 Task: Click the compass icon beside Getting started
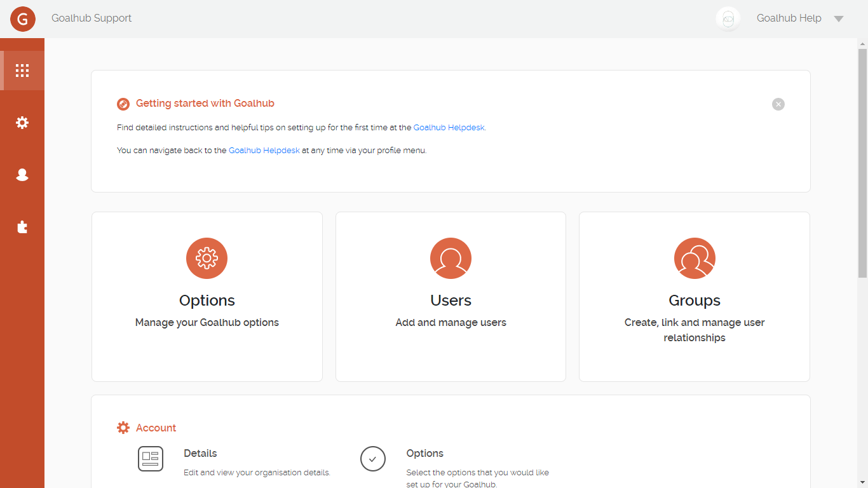click(x=123, y=104)
